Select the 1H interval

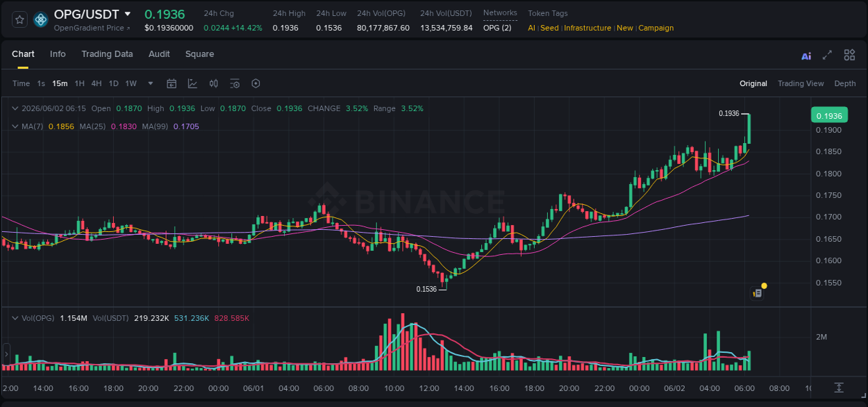click(x=79, y=83)
